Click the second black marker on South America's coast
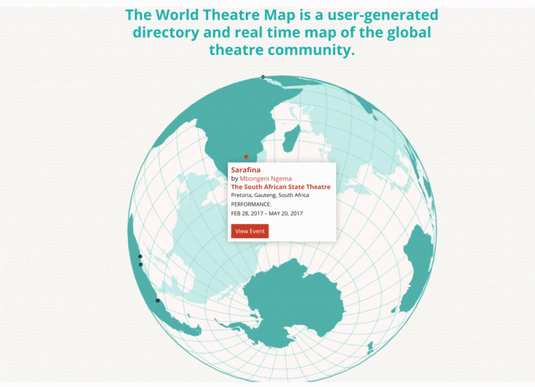535x387 pixels. click(x=141, y=264)
